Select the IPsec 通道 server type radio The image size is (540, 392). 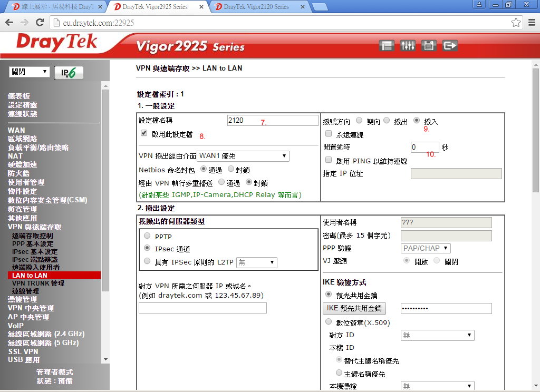pyautogui.click(x=147, y=248)
